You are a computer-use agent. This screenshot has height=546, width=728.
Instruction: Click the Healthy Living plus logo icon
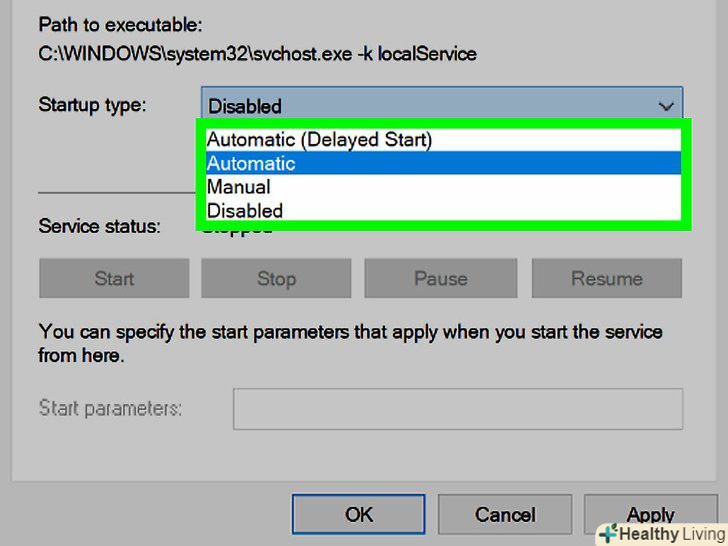(x=608, y=534)
